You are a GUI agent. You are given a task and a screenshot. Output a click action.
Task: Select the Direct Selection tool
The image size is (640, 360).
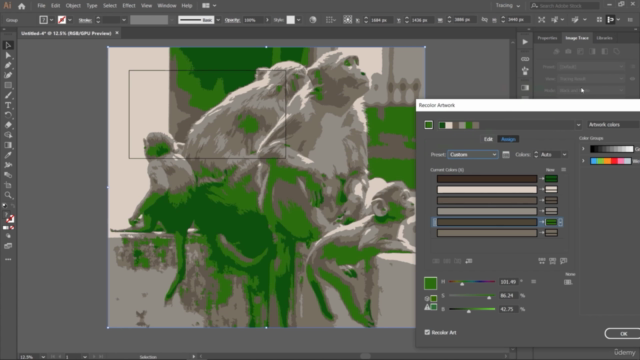[x=8, y=55]
